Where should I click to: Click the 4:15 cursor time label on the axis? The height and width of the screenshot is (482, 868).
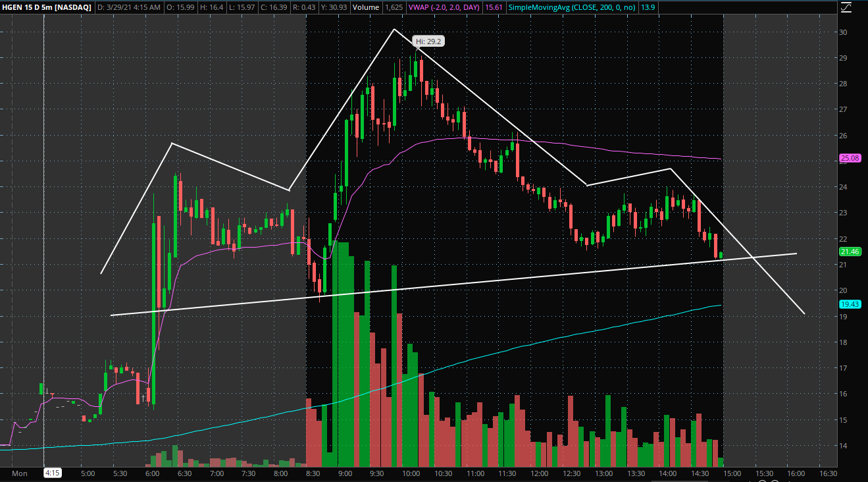point(53,473)
